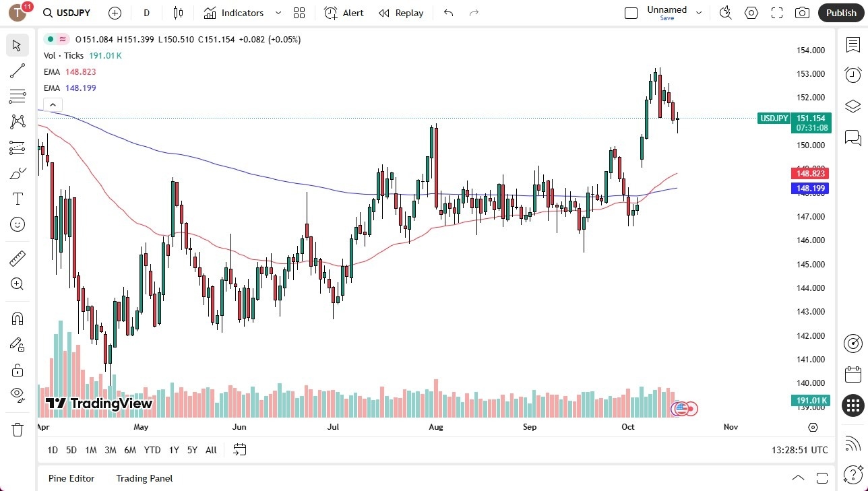Screen dimensions: 868x491
Task: Take a chart snapshot with the camera icon
Action: 801,13
